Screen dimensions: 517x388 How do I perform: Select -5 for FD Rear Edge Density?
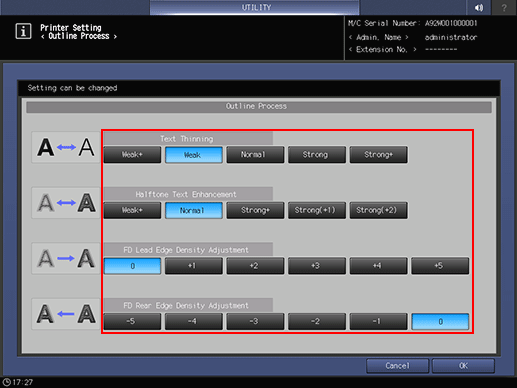coord(132,321)
